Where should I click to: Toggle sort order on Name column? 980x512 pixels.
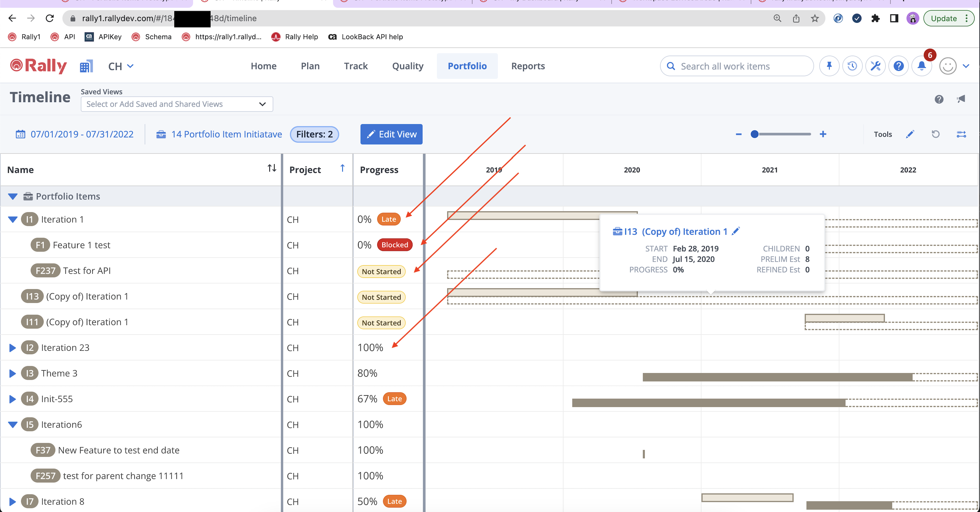click(x=272, y=168)
